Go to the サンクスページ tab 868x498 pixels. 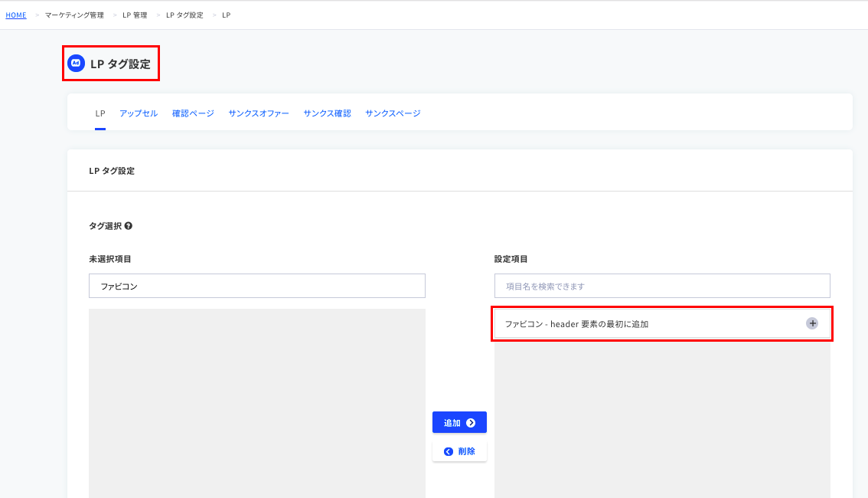(x=393, y=113)
